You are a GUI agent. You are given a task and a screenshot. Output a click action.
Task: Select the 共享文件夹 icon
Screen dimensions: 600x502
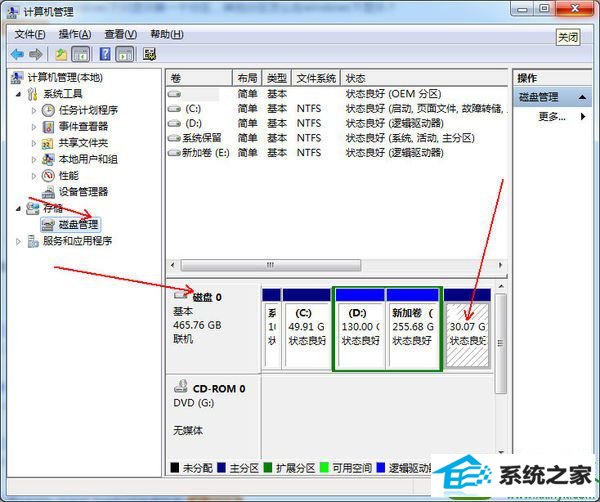48,143
